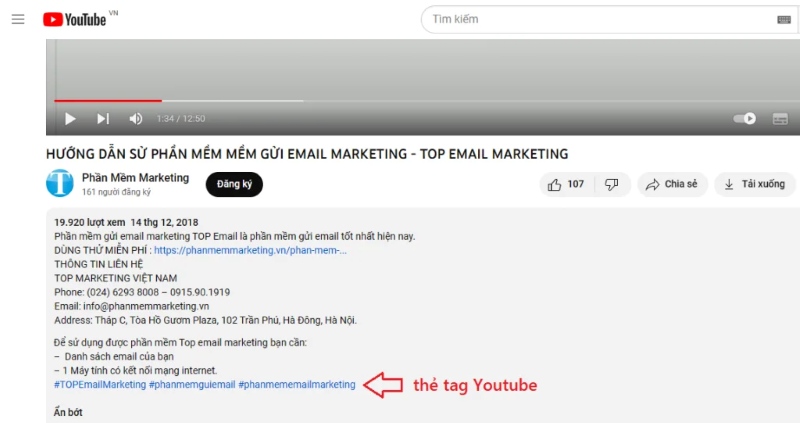The image size is (800, 423).
Task: Open the on-screen keyboard icon in search
Action: tap(784, 19)
